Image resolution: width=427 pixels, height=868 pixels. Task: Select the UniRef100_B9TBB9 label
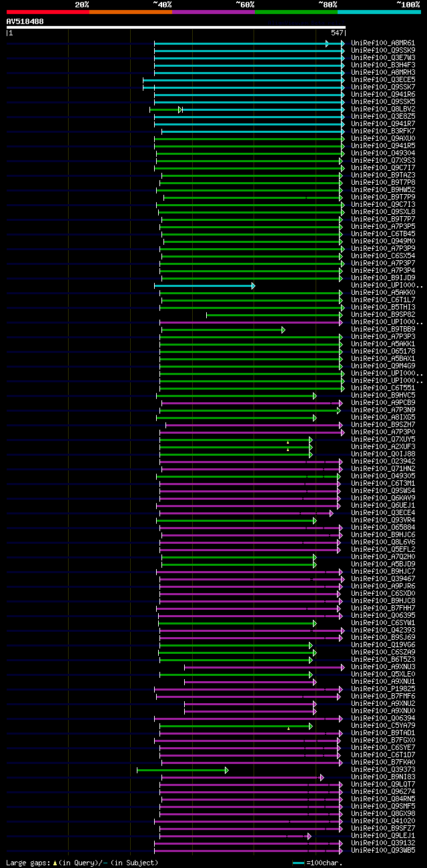tap(384, 330)
